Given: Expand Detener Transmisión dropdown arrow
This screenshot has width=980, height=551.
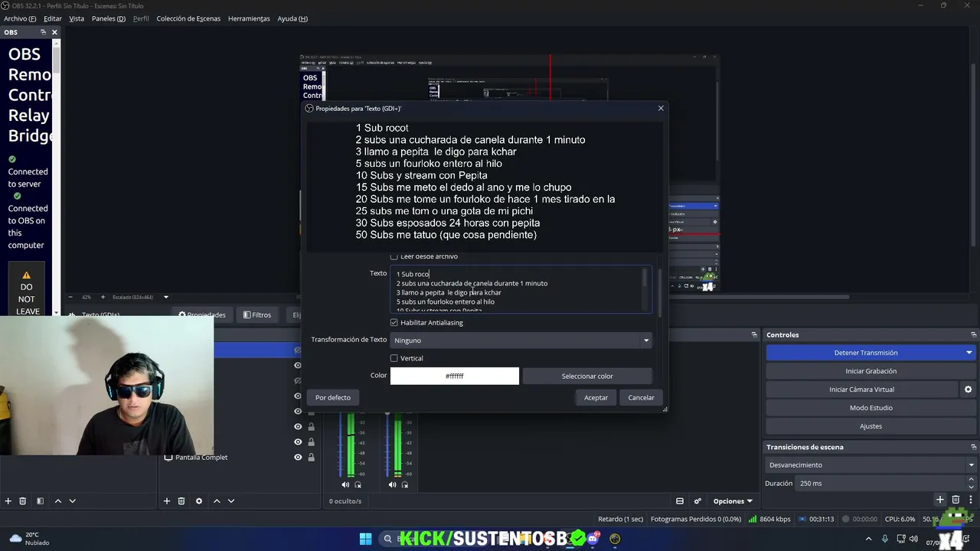Looking at the screenshot, I should coord(969,353).
